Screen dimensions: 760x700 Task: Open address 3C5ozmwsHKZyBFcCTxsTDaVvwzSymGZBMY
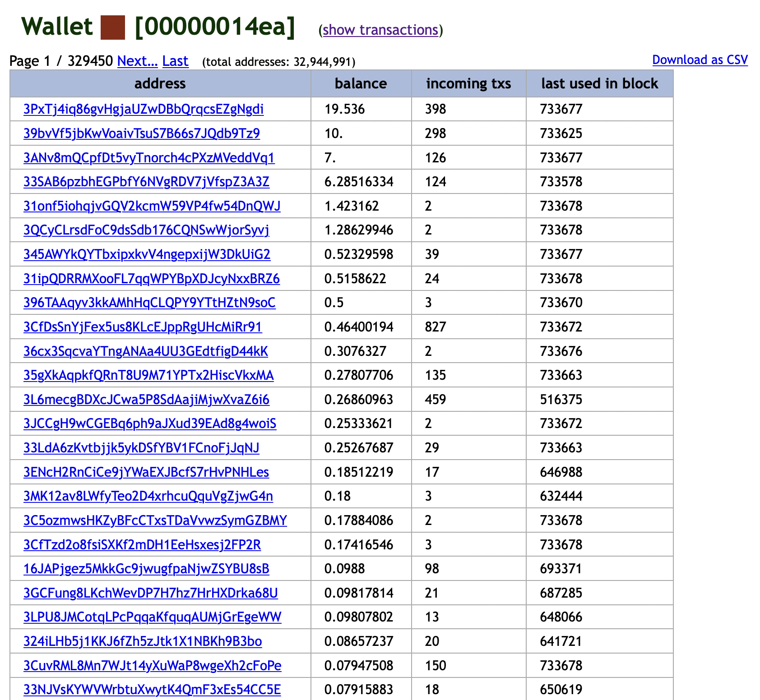[x=155, y=520]
